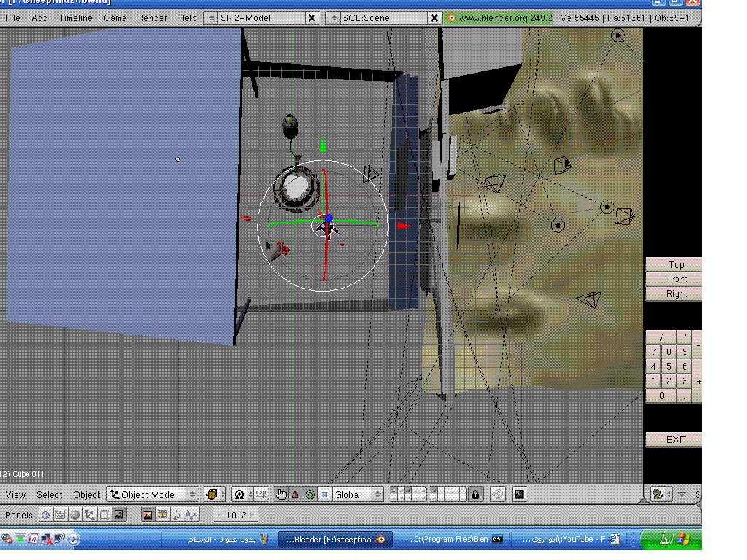
Task: Open the View menu in 3D header
Action: [15, 495]
